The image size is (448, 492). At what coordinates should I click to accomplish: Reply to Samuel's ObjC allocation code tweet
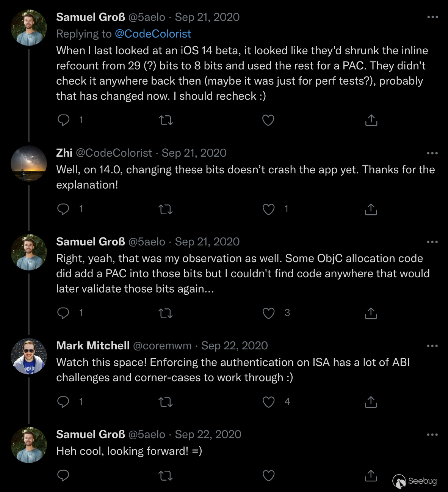click(x=63, y=313)
